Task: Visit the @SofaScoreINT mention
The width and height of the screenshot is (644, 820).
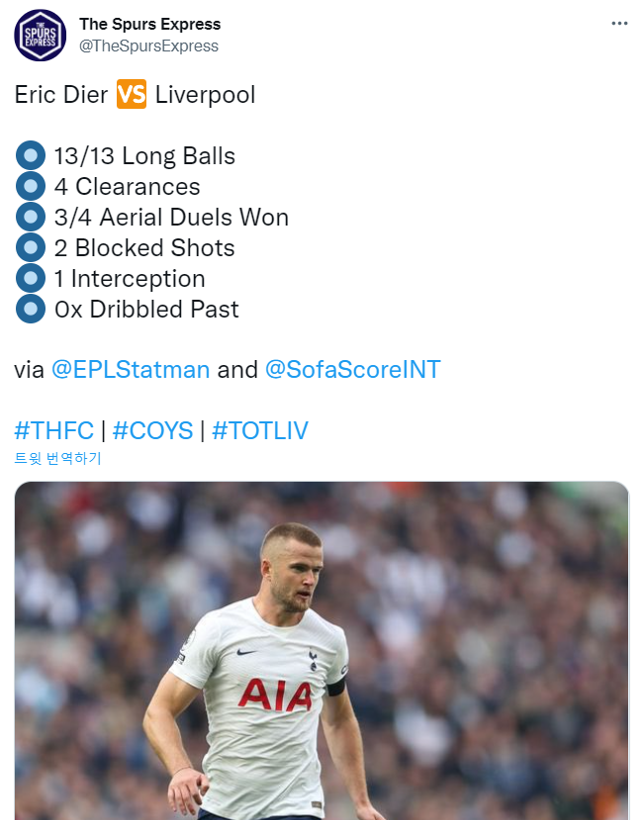Action: (353, 370)
